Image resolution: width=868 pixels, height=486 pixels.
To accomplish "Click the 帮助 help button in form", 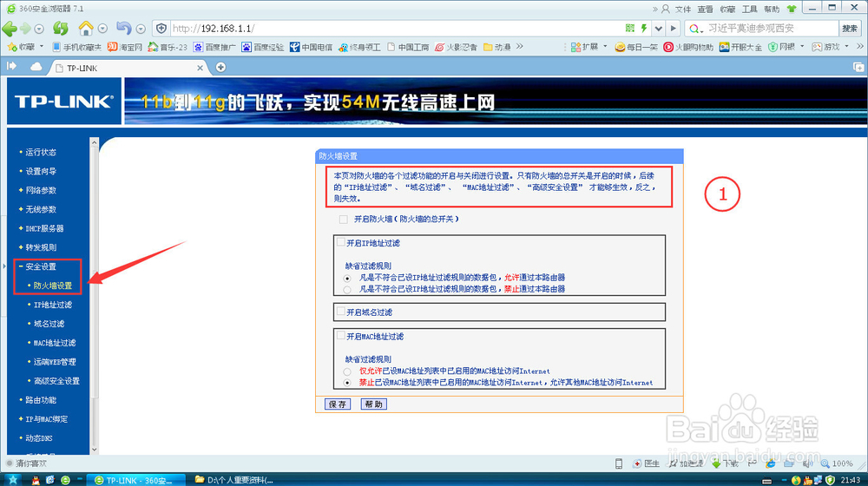I will tap(373, 404).
